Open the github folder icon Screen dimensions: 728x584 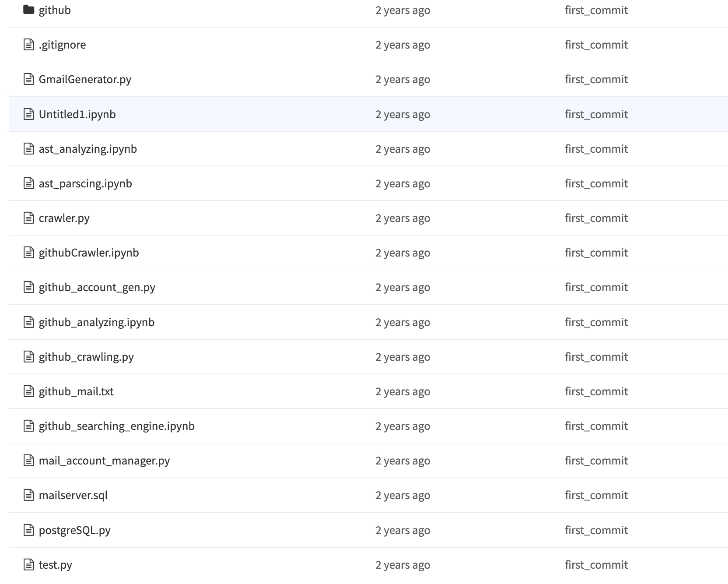pos(28,10)
